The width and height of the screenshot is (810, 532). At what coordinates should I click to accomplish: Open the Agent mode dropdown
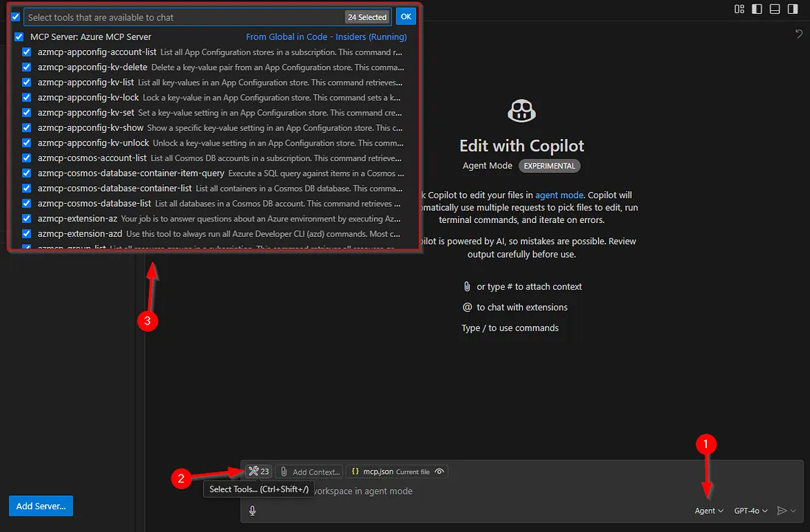coord(708,511)
